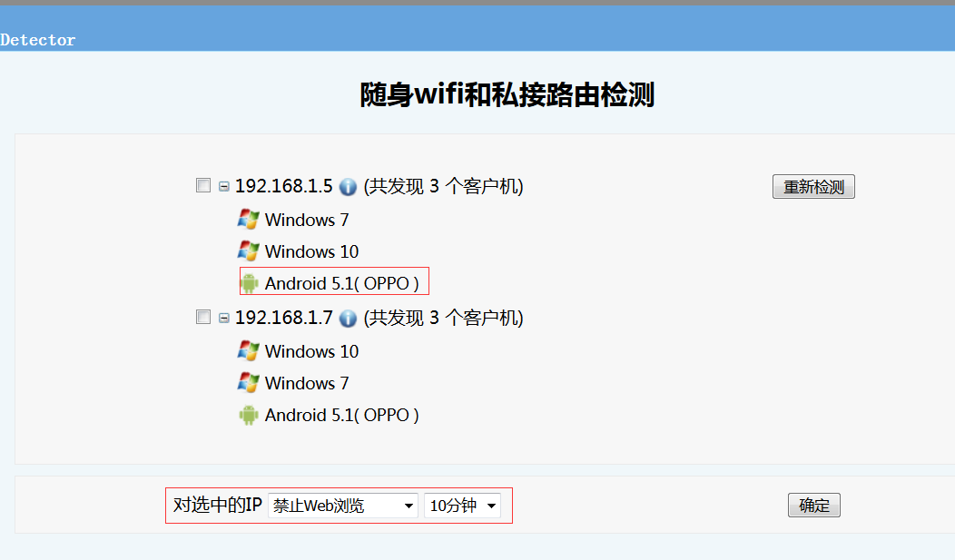Screen dimensions: 955x560
Task: Select Windows 10 entry under 192.168.1.5
Action: pyautogui.click(x=311, y=251)
